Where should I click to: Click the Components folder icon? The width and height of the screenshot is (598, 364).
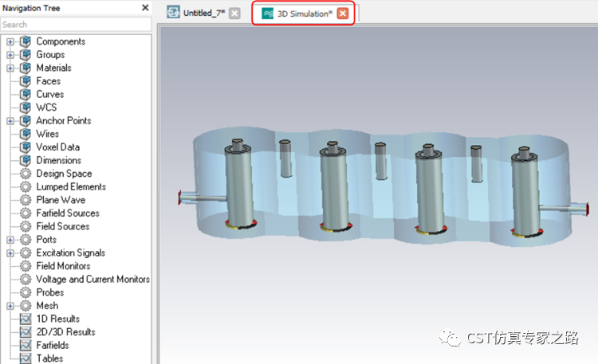(26, 41)
